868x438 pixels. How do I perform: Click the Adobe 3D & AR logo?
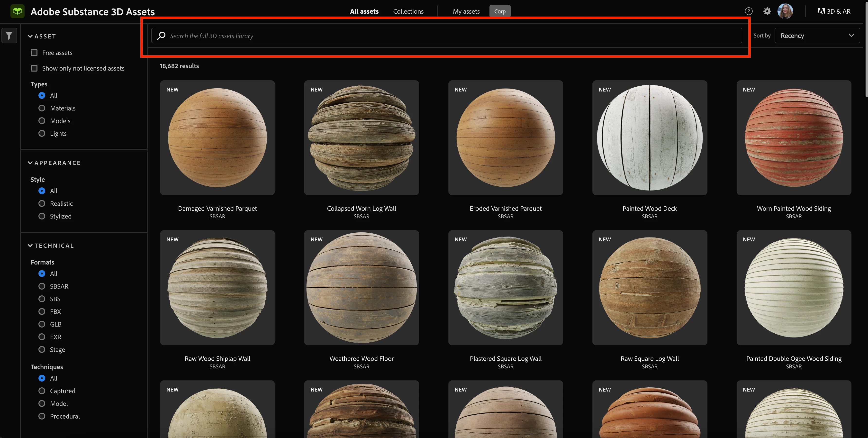tap(834, 11)
